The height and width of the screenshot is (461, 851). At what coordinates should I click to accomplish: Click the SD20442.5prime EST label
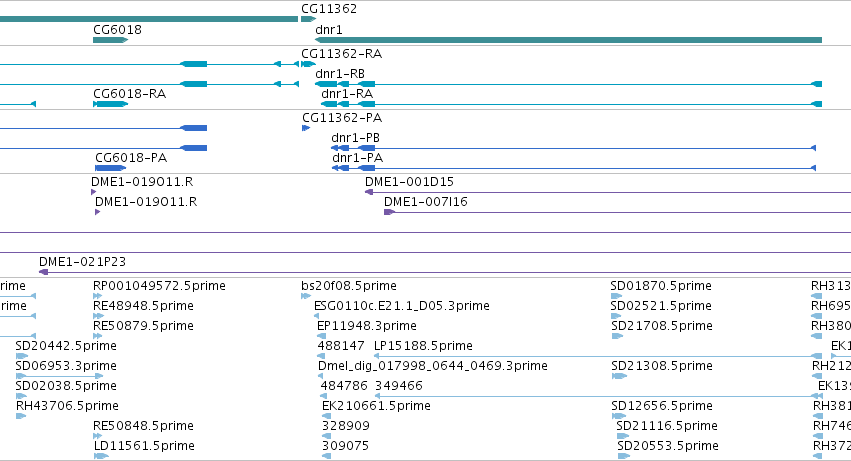click(x=66, y=346)
